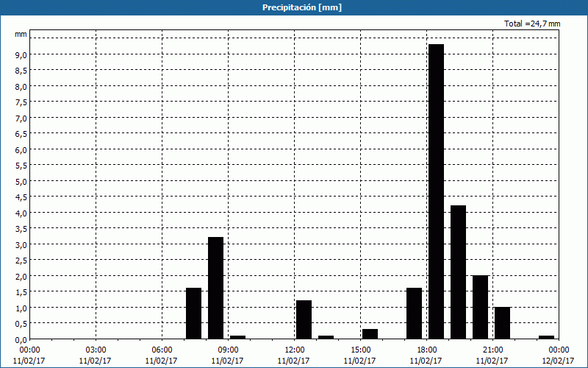
Task: Select the '5,0' y-axis value
Action: (21, 181)
